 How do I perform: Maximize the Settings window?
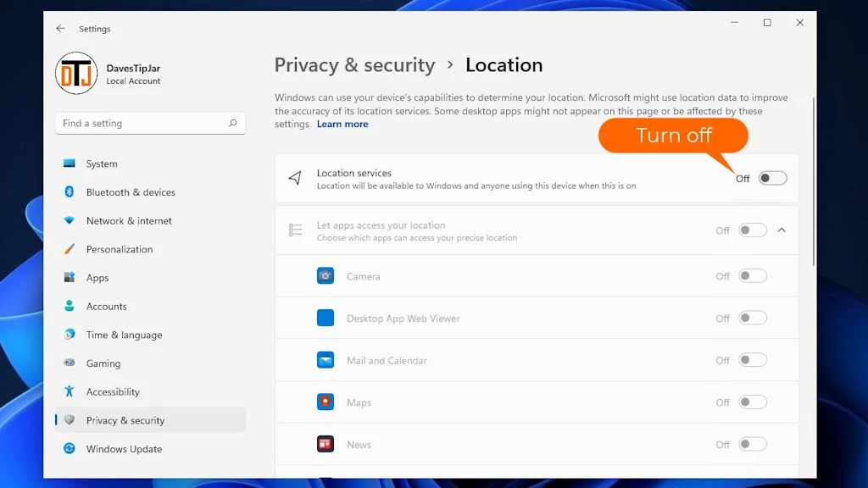(x=767, y=23)
